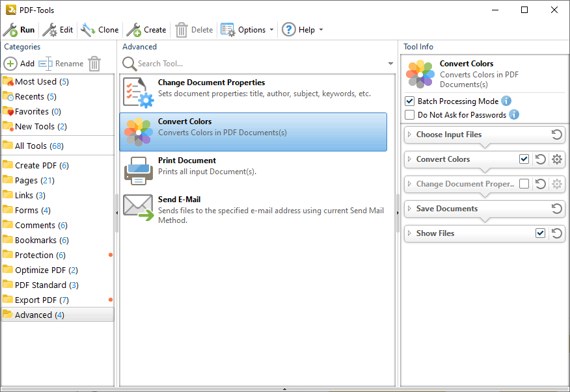The width and height of the screenshot is (570, 392).
Task: Uncheck the Show Files step checkbox
Action: point(540,233)
